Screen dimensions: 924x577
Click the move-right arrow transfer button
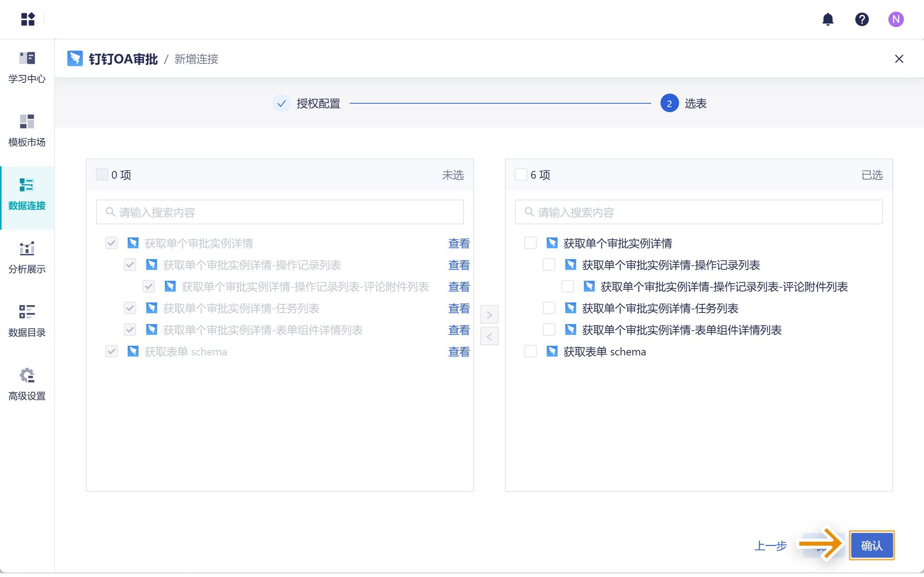coord(489,314)
